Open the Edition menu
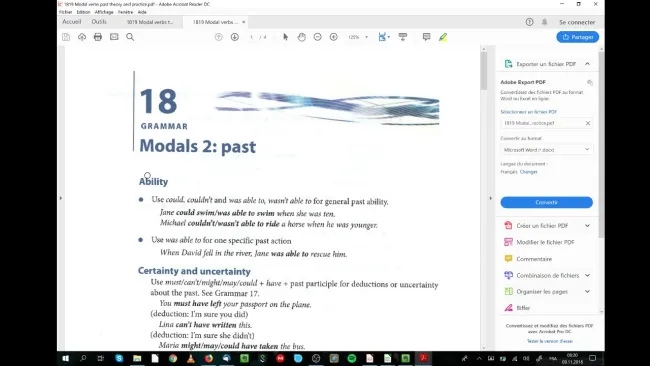 point(83,12)
